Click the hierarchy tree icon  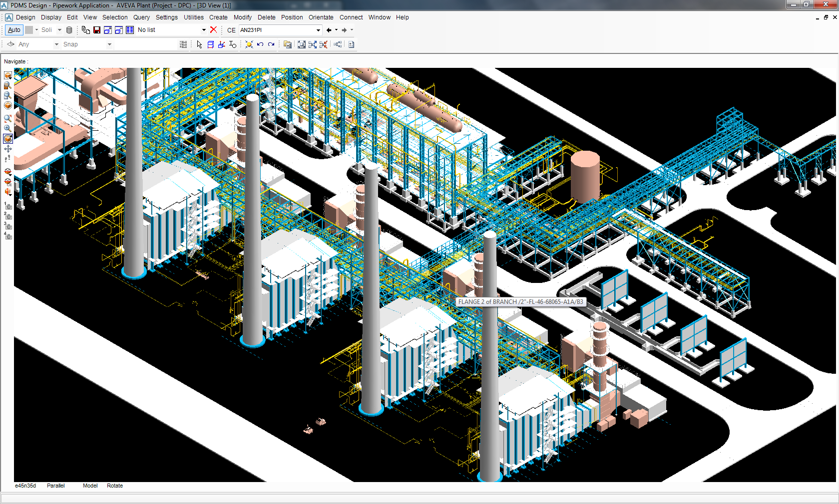click(x=338, y=44)
